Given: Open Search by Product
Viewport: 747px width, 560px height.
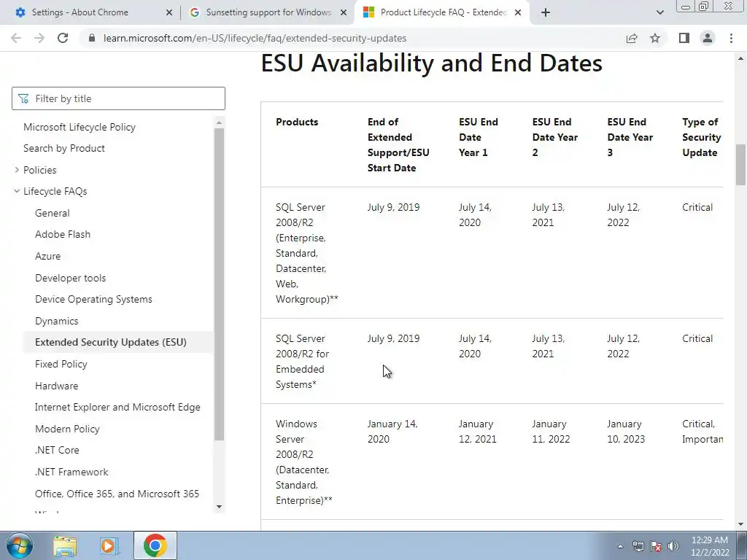Looking at the screenshot, I should point(64,148).
